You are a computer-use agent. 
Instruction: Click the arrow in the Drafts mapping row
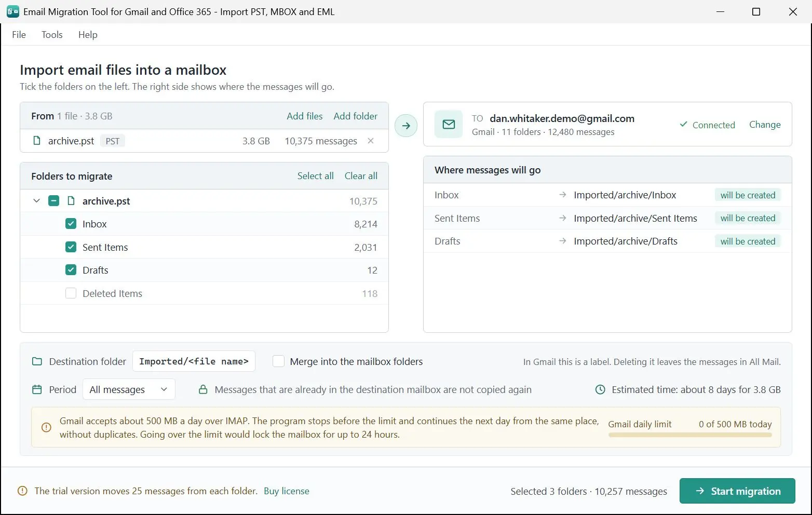point(562,241)
